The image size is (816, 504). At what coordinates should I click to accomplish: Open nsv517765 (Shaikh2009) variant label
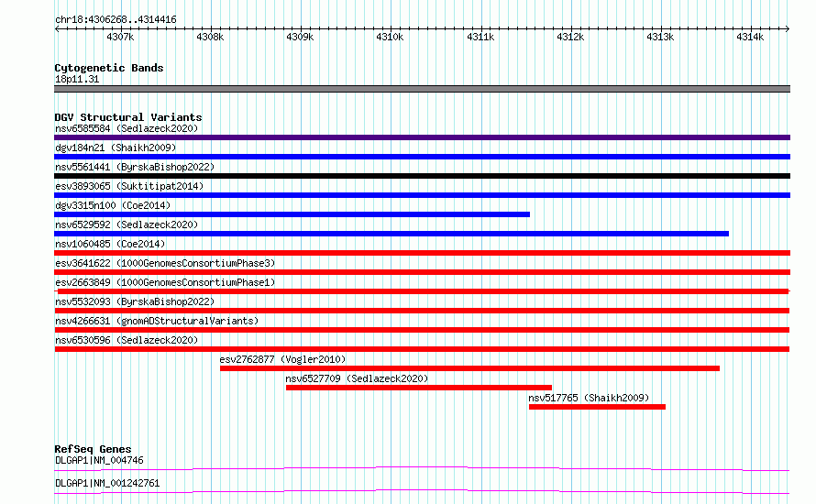click(x=589, y=398)
